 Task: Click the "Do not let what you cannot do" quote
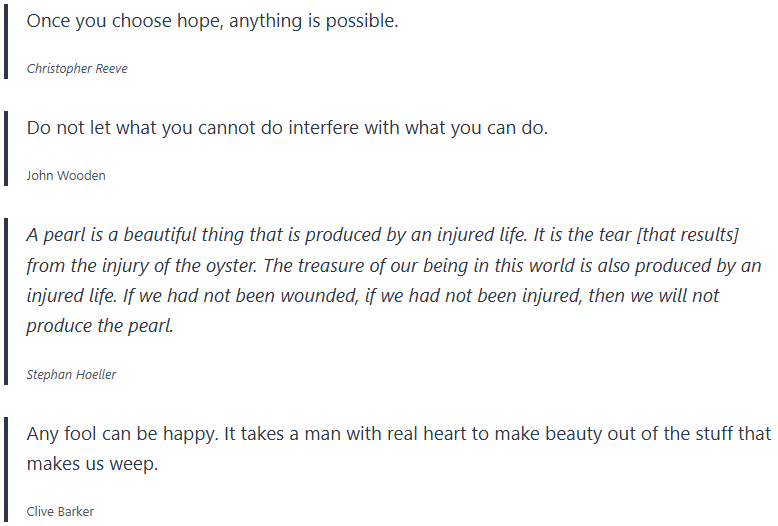coord(287,128)
